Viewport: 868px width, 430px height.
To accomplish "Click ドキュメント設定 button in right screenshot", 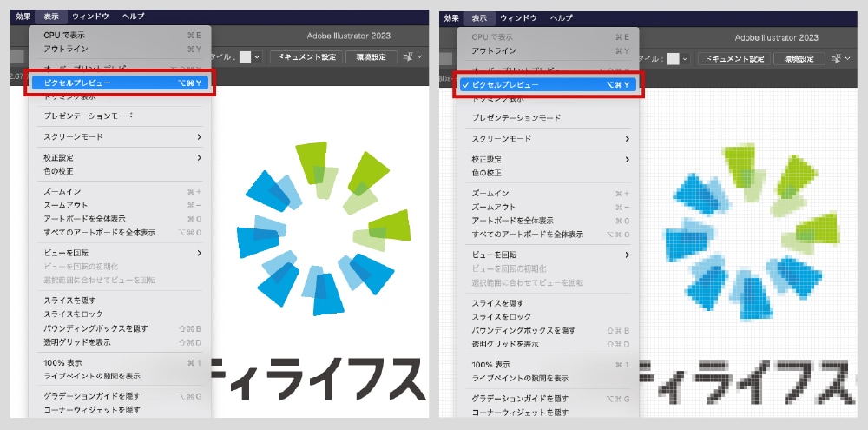I will pyautogui.click(x=734, y=59).
